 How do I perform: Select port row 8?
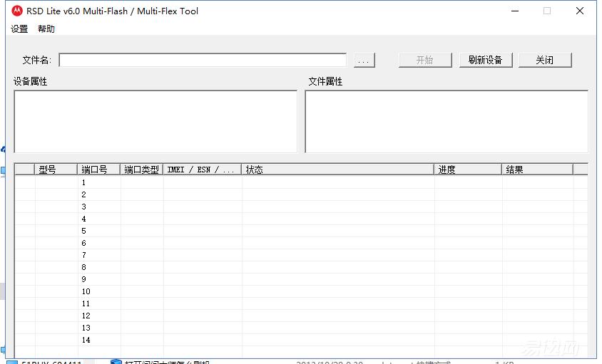[x=301, y=267]
